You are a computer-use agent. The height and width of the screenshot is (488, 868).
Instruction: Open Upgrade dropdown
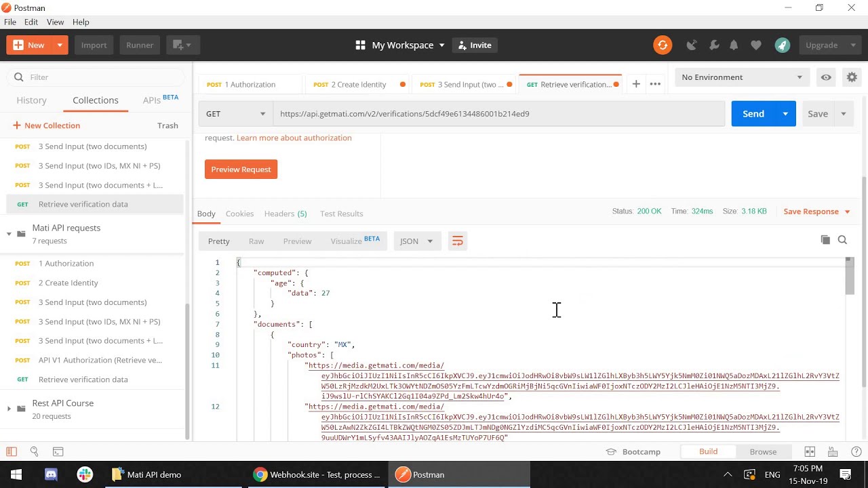[x=831, y=45]
